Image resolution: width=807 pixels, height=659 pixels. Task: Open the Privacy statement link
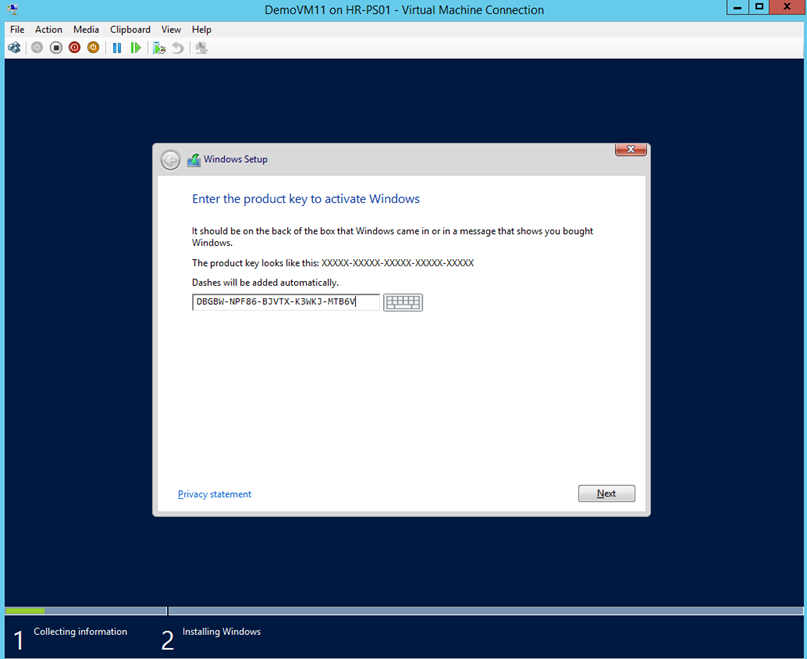214,494
